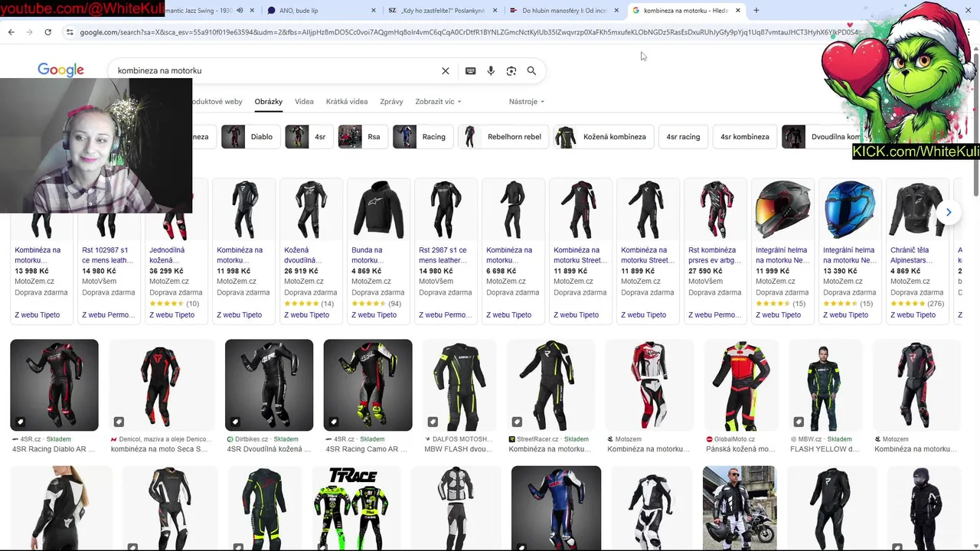The width and height of the screenshot is (980, 551).
Task: Open MBW FLASH dvou image
Action: pyautogui.click(x=459, y=386)
